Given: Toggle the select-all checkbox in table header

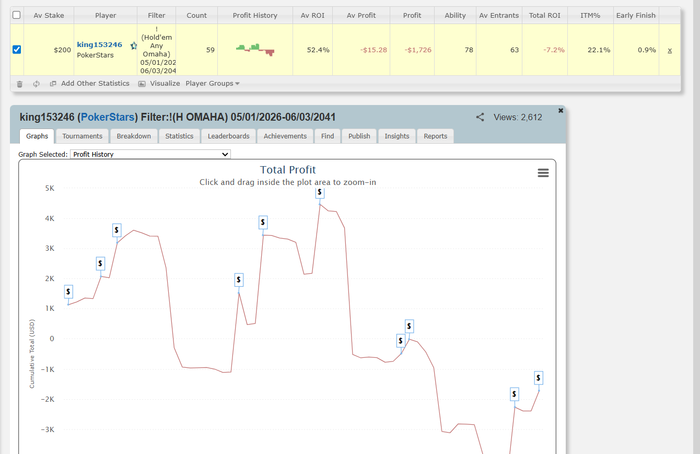Looking at the screenshot, I should [x=17, y=15].
